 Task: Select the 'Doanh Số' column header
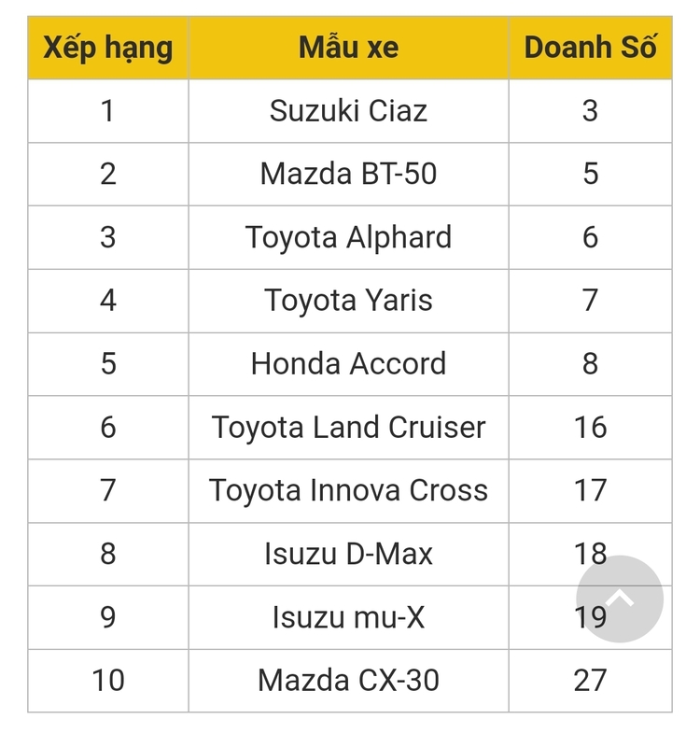pos(591,48)
